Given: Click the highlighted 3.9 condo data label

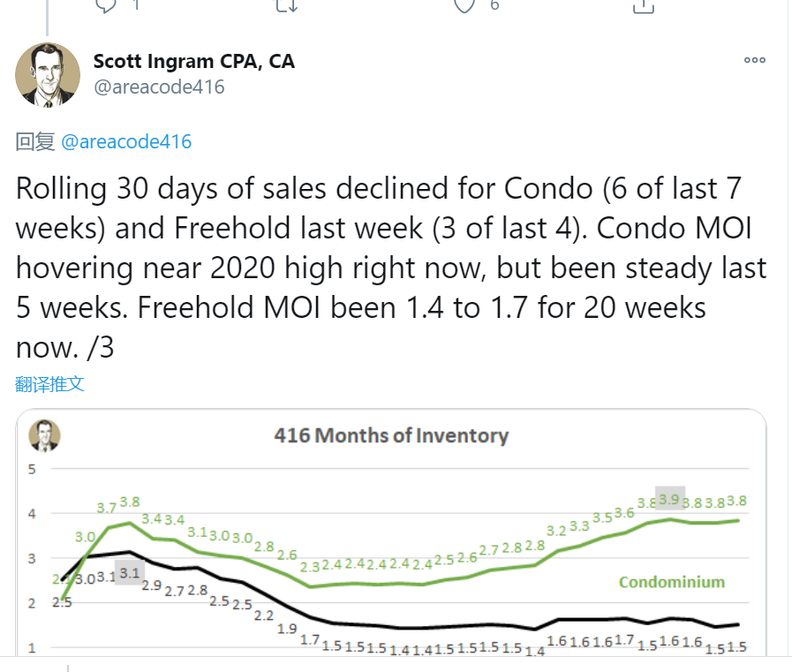Looking at the screenshot, I should 670,498.
